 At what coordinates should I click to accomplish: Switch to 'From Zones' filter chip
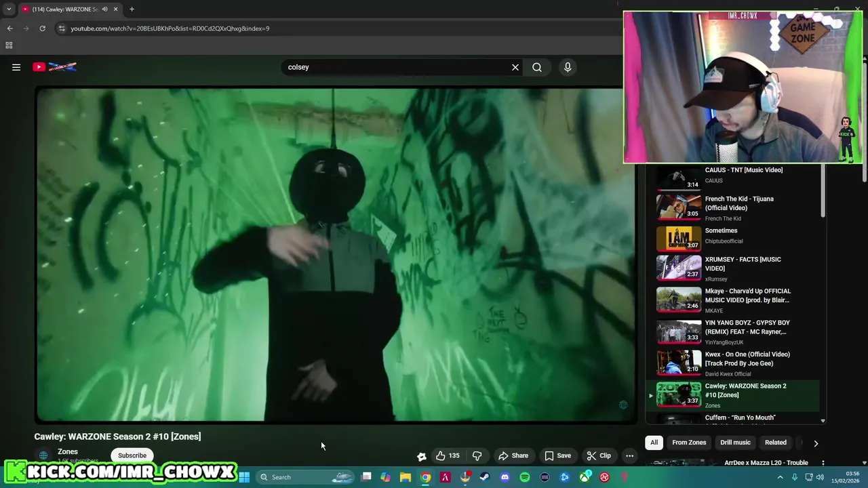tap(689, 443)
